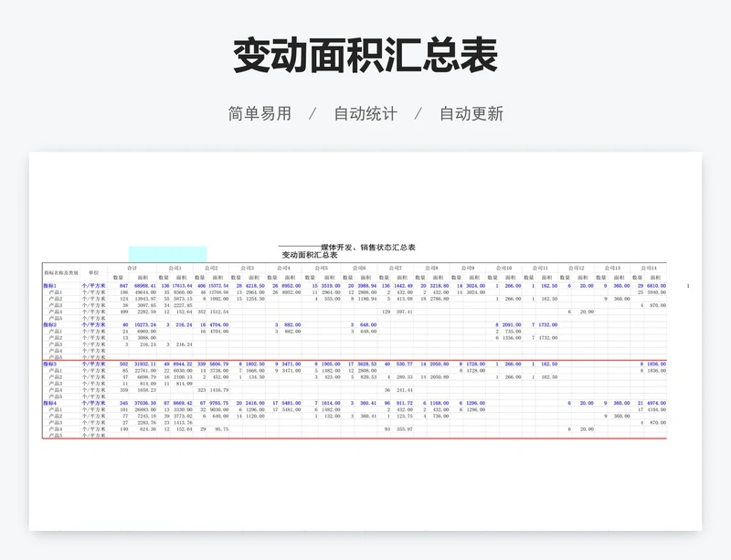This screenshot has height=560, width=731.
Task: Click the 自动更新 tagline text
Action: pos(471,114)
